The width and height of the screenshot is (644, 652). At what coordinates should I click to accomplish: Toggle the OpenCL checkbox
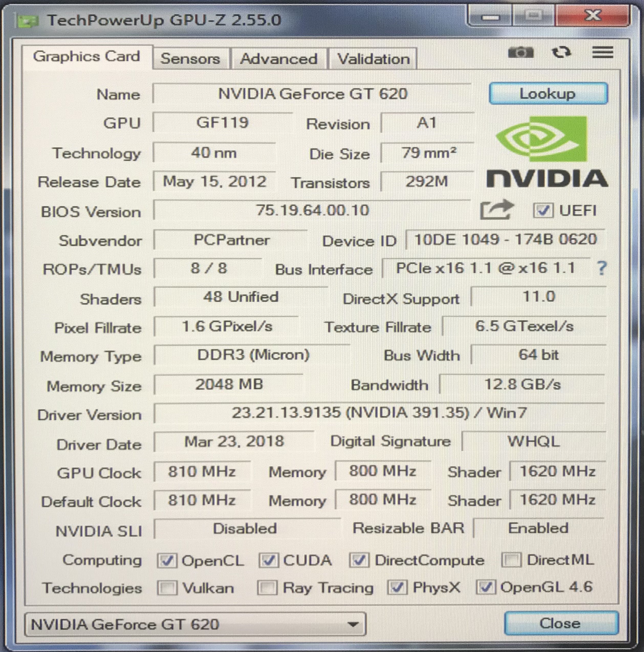[167, 561]
